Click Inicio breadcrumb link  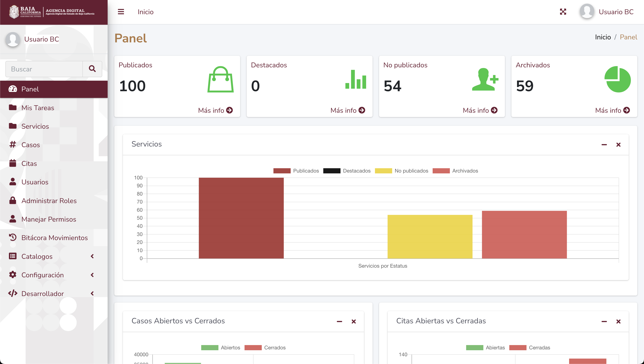603,37
